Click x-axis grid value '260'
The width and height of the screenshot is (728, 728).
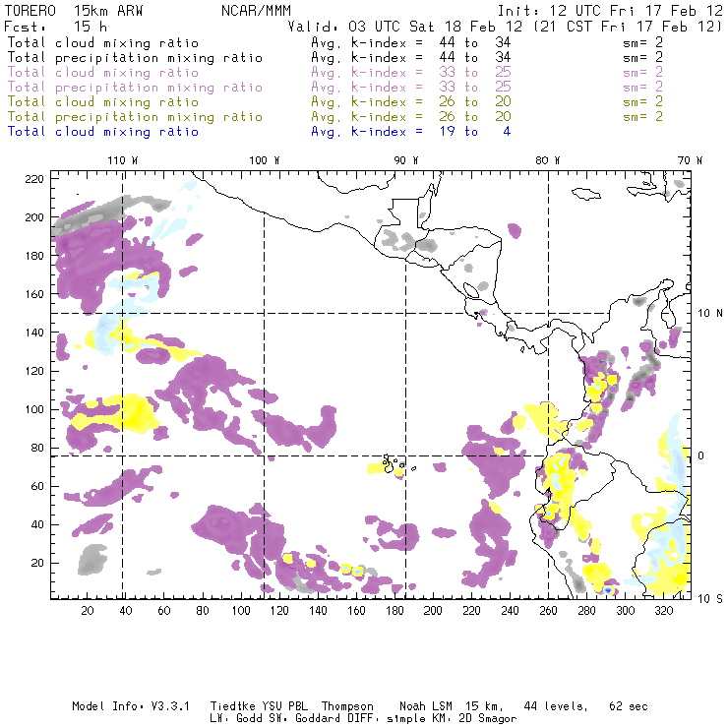pyautogui.click(x=548, y=611)
